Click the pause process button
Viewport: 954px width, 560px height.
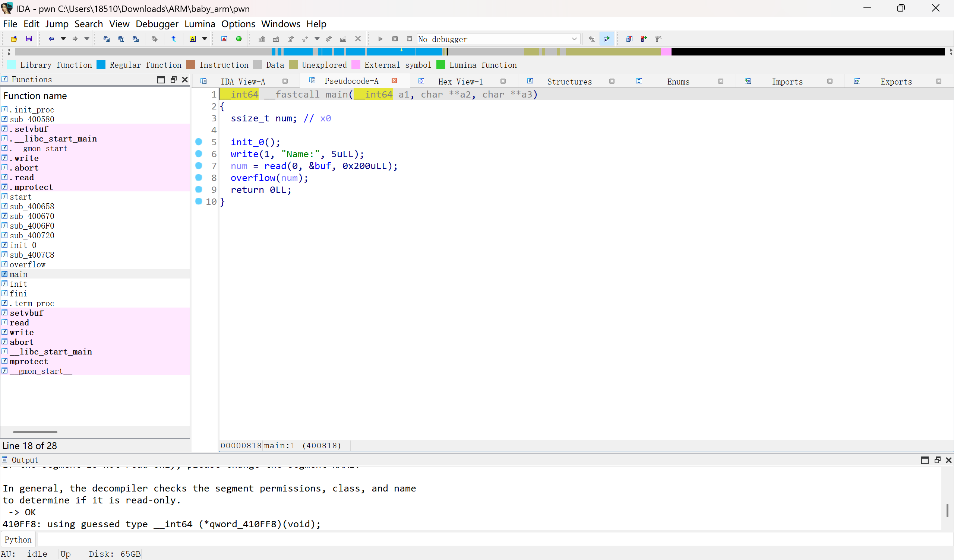395,39
